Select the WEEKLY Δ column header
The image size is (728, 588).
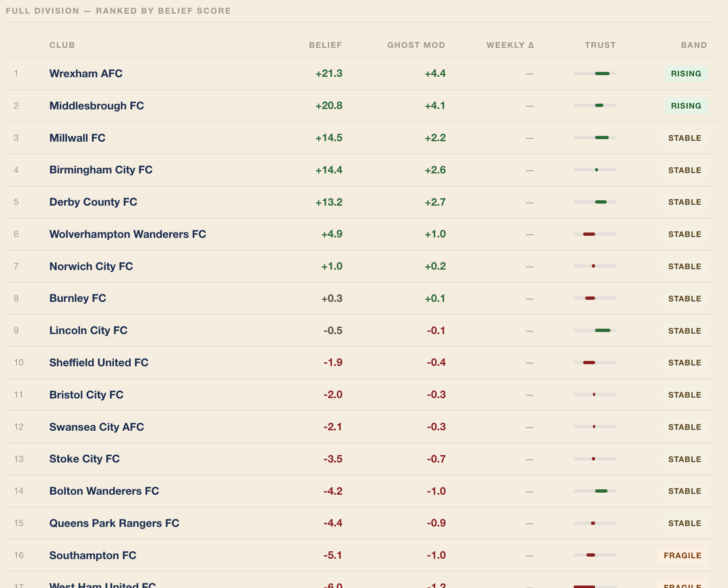(x=510, y=45)
